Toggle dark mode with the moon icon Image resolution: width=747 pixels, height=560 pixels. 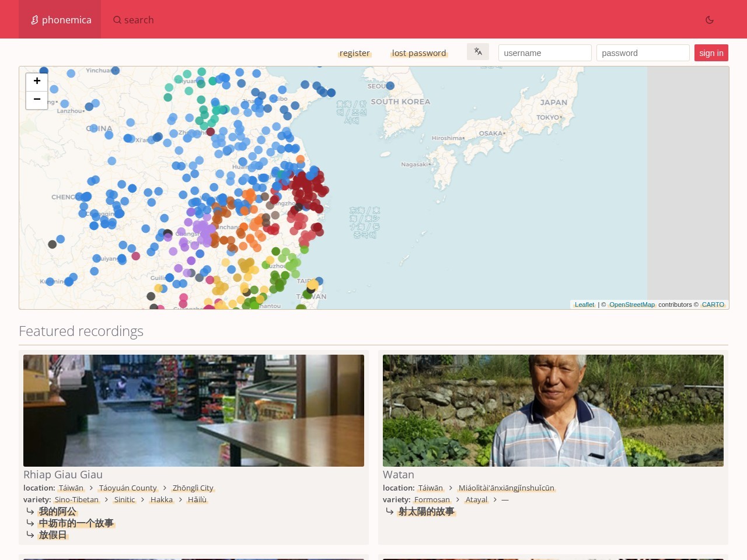710,20
